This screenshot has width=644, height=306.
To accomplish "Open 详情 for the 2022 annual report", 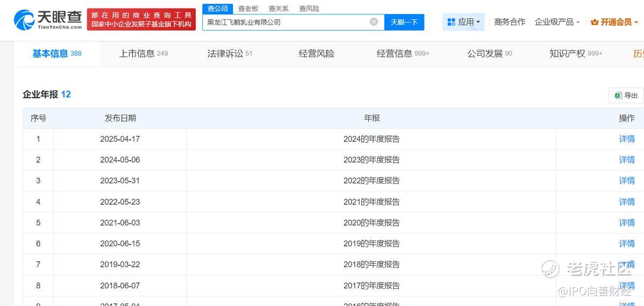I will pos(627,181).
